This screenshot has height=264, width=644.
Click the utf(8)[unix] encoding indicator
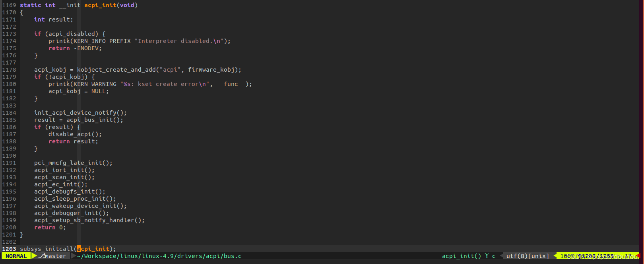528,256
